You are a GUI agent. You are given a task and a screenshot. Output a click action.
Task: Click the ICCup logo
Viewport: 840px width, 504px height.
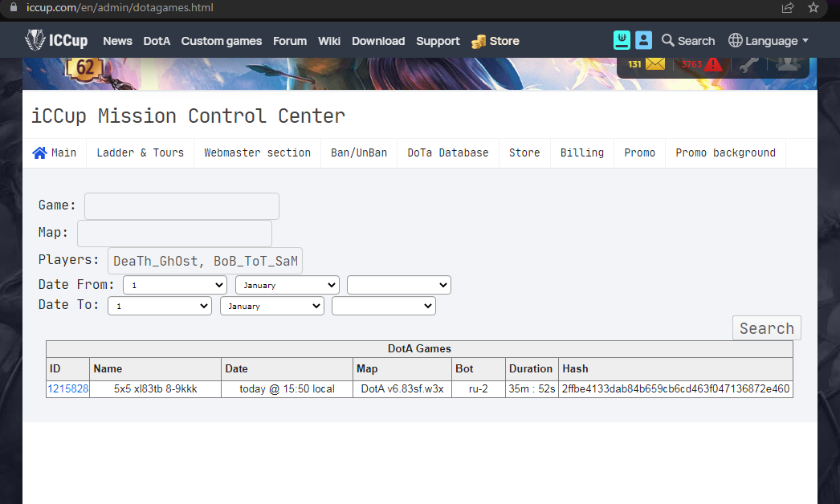56,40
